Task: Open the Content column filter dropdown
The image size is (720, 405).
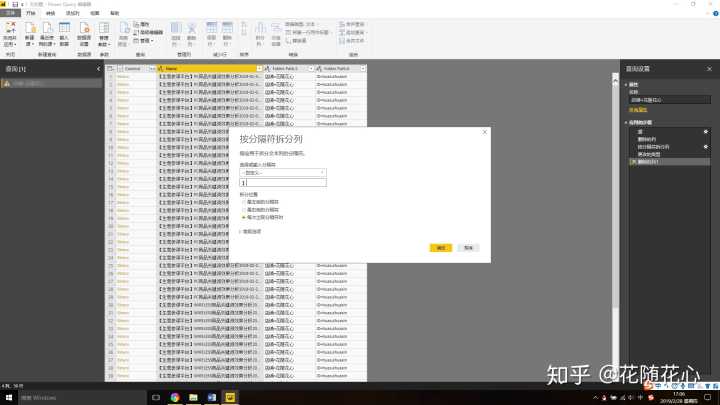Action: pos(152,68)
